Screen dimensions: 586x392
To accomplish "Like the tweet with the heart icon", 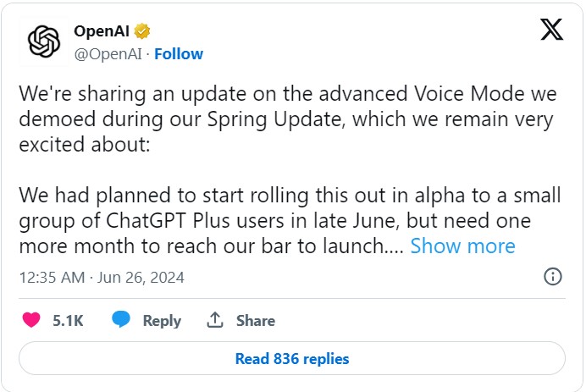I will click(31, 320).
